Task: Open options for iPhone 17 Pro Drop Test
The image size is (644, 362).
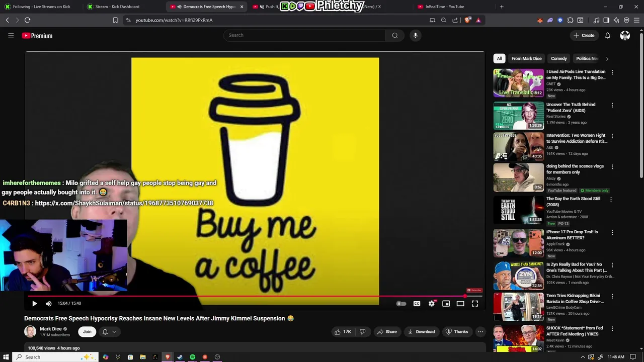Action: [612, 233]
